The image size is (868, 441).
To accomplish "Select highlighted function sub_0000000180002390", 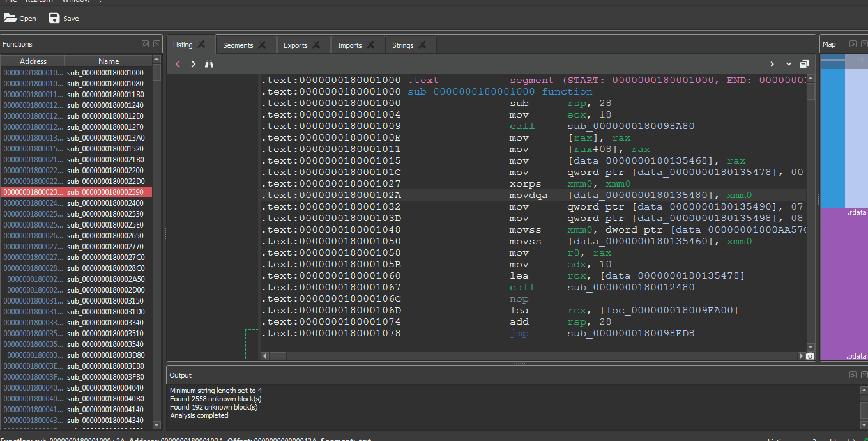I will tap(77, 192).
